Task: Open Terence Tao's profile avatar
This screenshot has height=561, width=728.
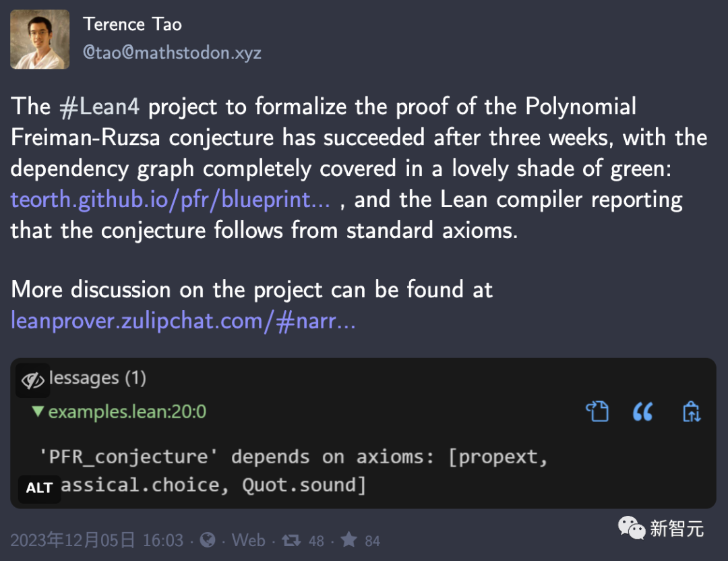Action: [x=40, y=40]
